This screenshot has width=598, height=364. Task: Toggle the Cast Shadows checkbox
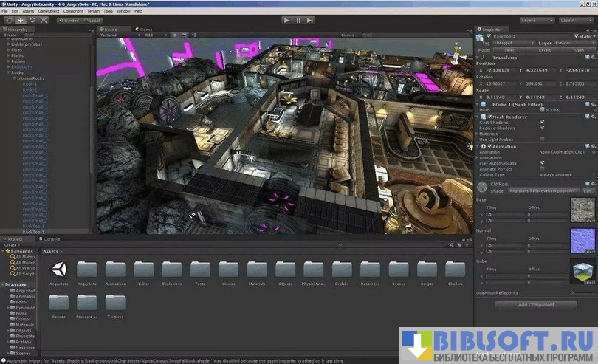pyautogui.click(x=542, y=122)
